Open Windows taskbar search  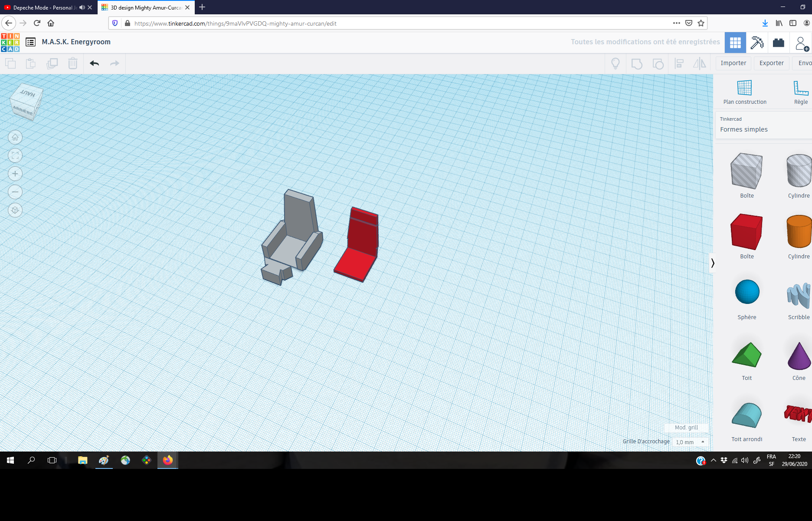pyautogui.click(x=31, y=460)
